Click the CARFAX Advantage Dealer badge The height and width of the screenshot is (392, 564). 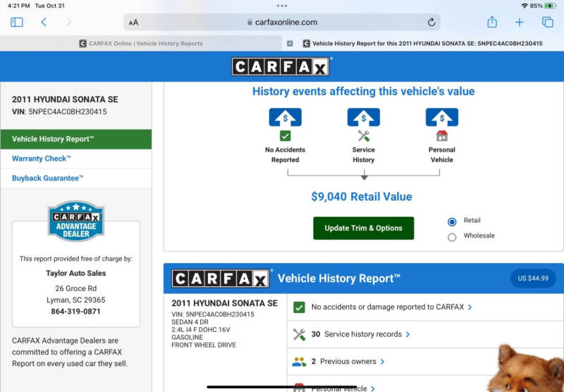pos(76,221)
